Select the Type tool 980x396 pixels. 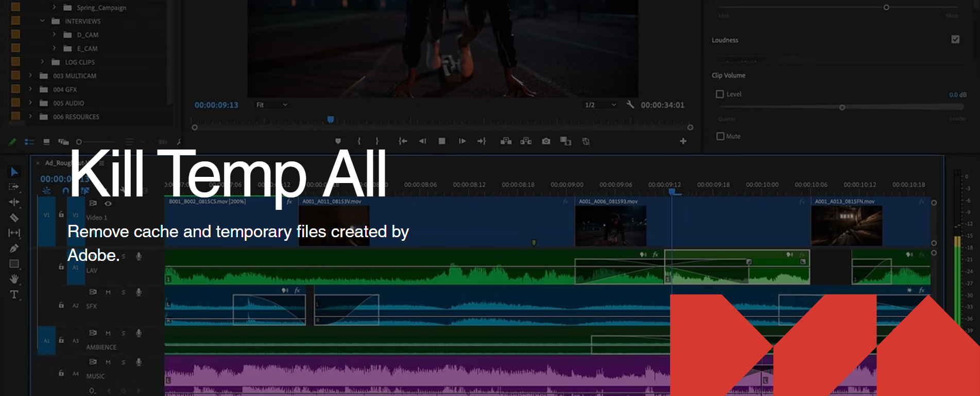[x=14, y=294]
